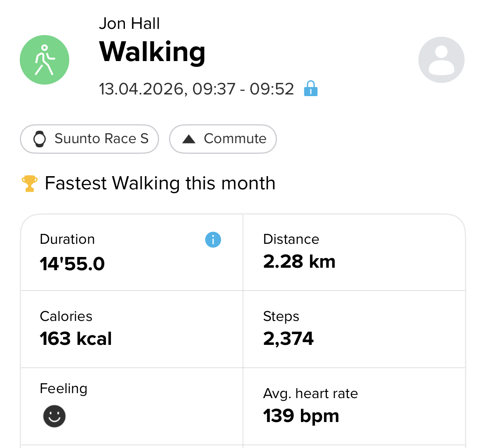Image resolution: width=486 pixels, height=448 pixels.
Task: Click the gold trophy icon
Action: point(30,184)
